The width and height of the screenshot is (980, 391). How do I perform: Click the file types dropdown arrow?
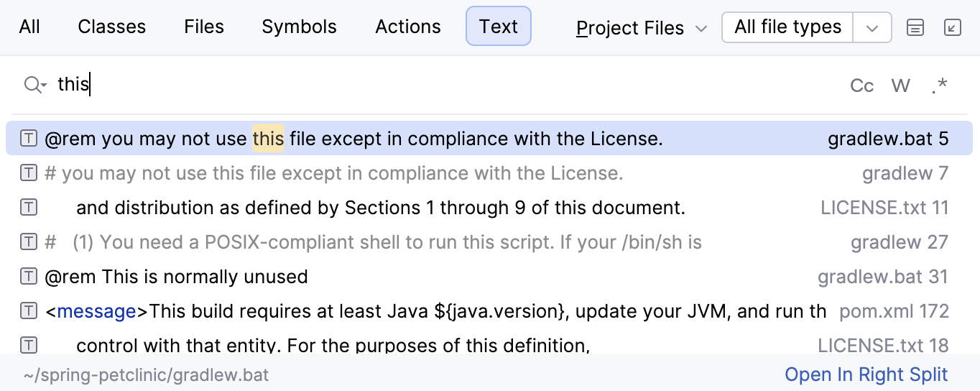click(872, 28)
